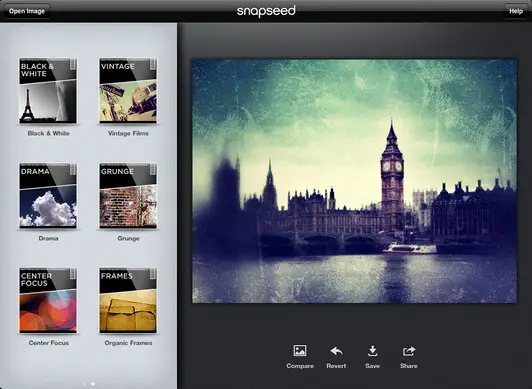This screenshot has height=389, width=532.
Task: Click the Open Image button
Action: [x=27, y=11]
